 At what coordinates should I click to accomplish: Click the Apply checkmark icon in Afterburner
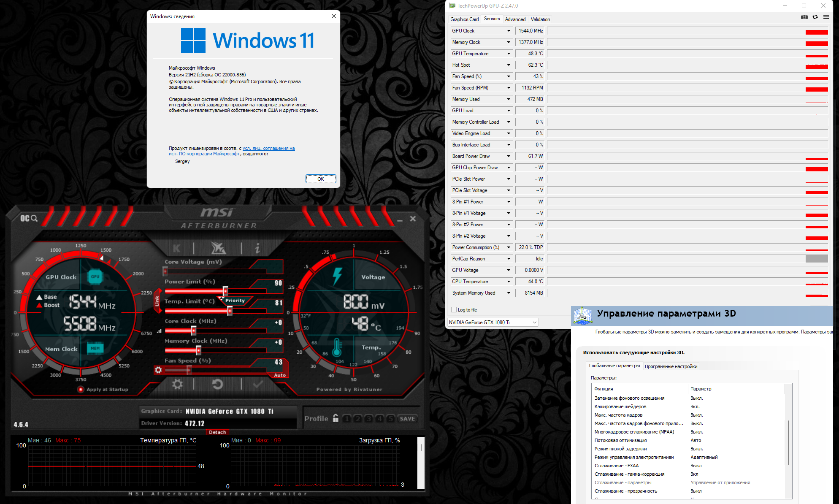[x=257, y=384]
